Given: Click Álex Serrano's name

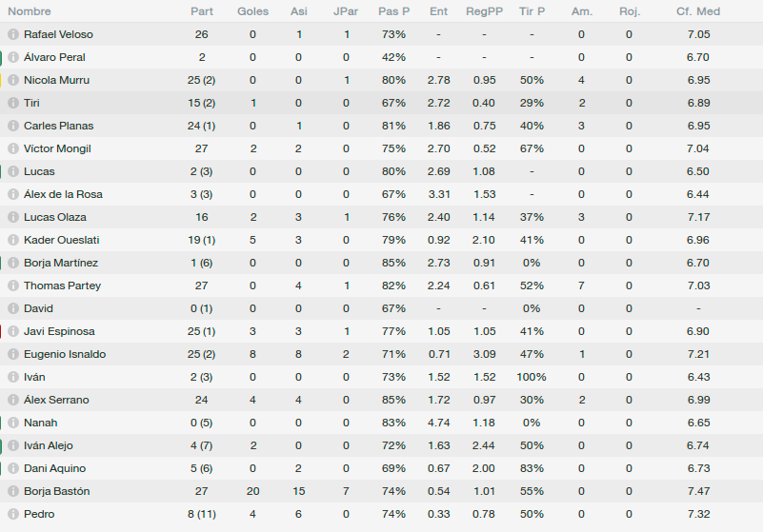Looking at the screenshot, I should [56, 401].
